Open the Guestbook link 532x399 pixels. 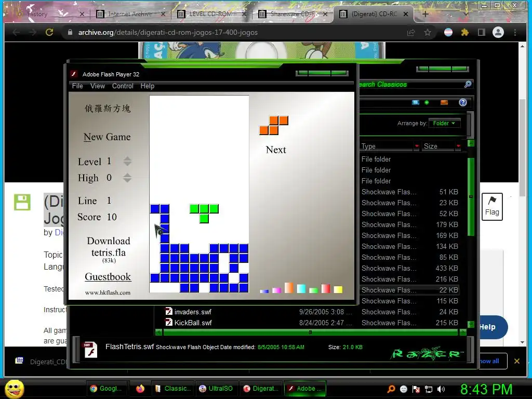[x=108, y=276]
